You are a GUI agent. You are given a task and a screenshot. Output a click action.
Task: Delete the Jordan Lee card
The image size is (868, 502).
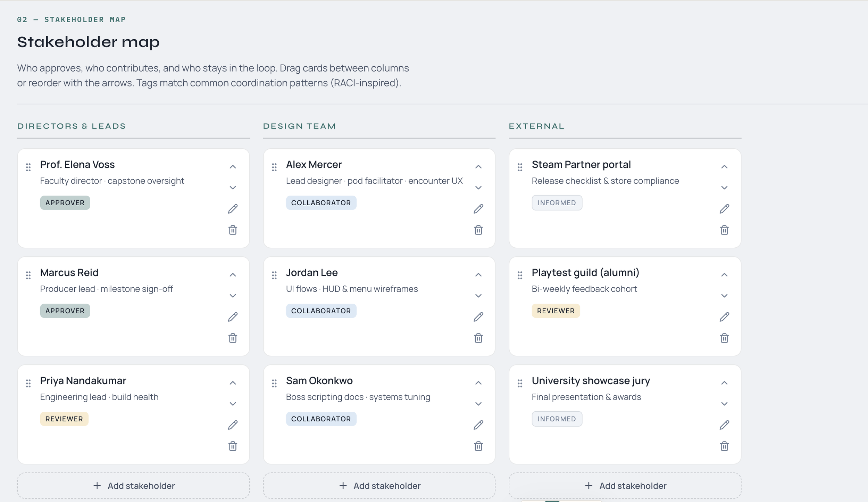coord(478,338)
